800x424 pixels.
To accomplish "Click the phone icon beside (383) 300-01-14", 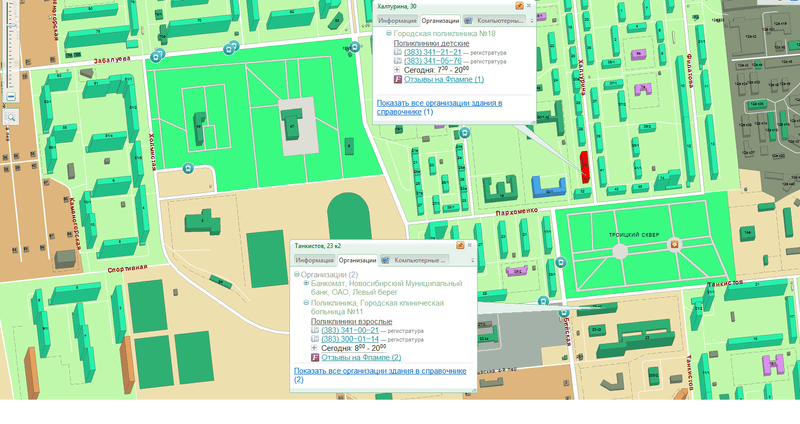I will 315,339.
